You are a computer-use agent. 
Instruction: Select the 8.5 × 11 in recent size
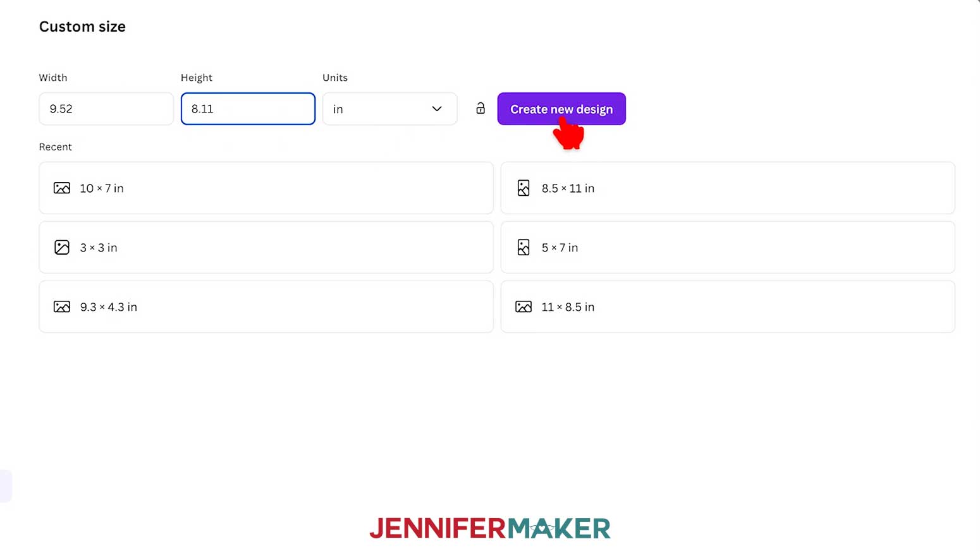(728, 188)
